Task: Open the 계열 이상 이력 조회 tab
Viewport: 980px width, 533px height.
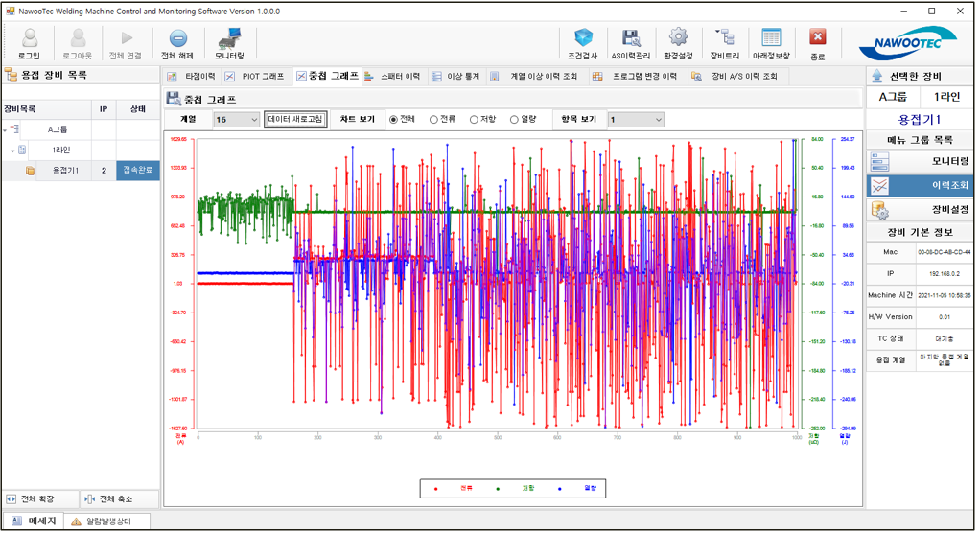Action: 535,77
